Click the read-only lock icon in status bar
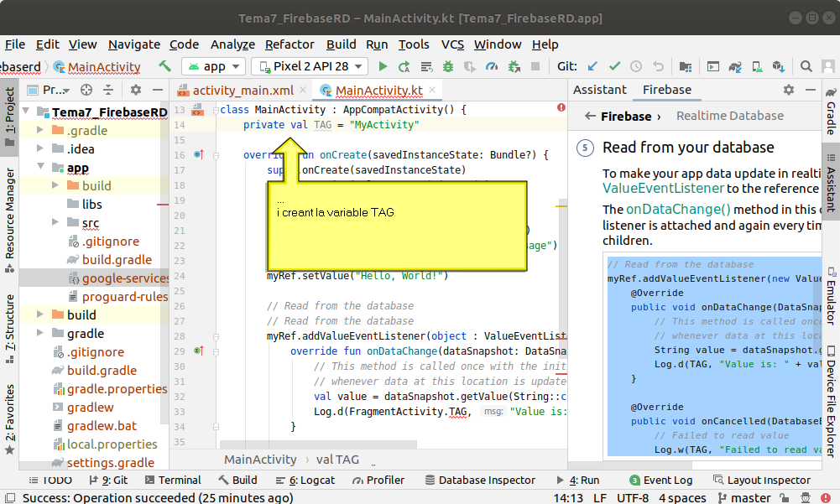The height and width of the screenshot is (504, 840). point(784,497)
